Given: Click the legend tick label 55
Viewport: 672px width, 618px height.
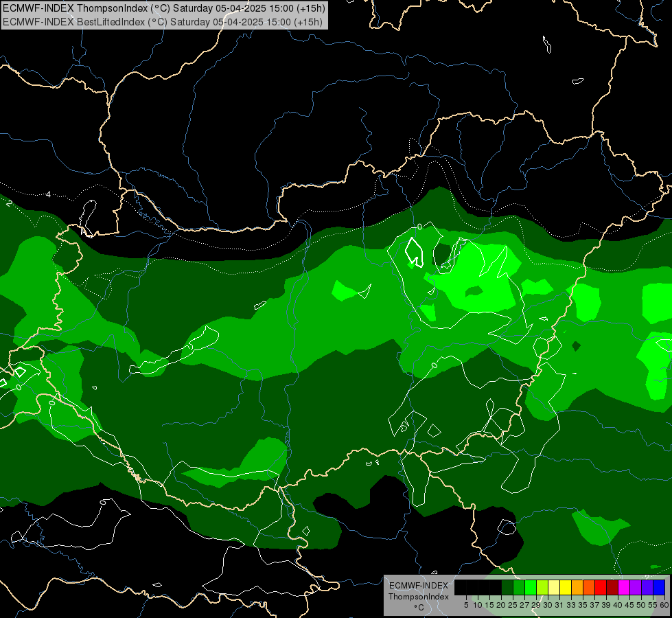Looking at the screenshot, I should (653, 605).
